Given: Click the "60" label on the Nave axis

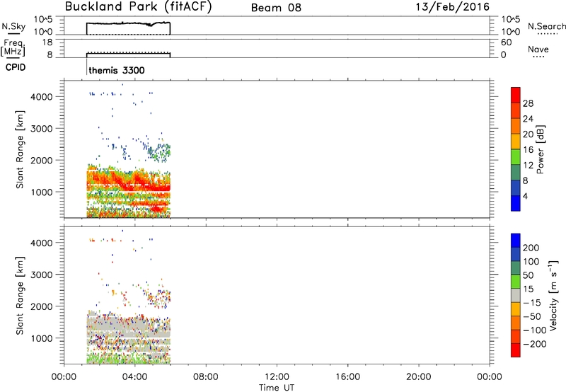Looking at the screenshot, I should 507,42.
